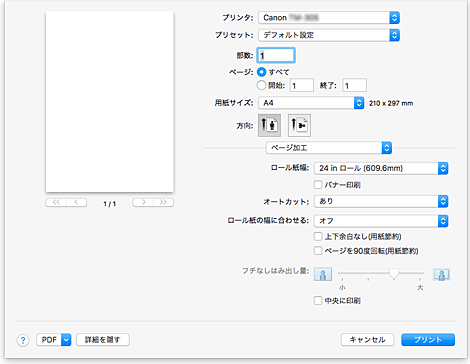Open the ページ加工 panel dropdown
The width and height of the screenshot is (470, 364).
click(x=329, y=148)
